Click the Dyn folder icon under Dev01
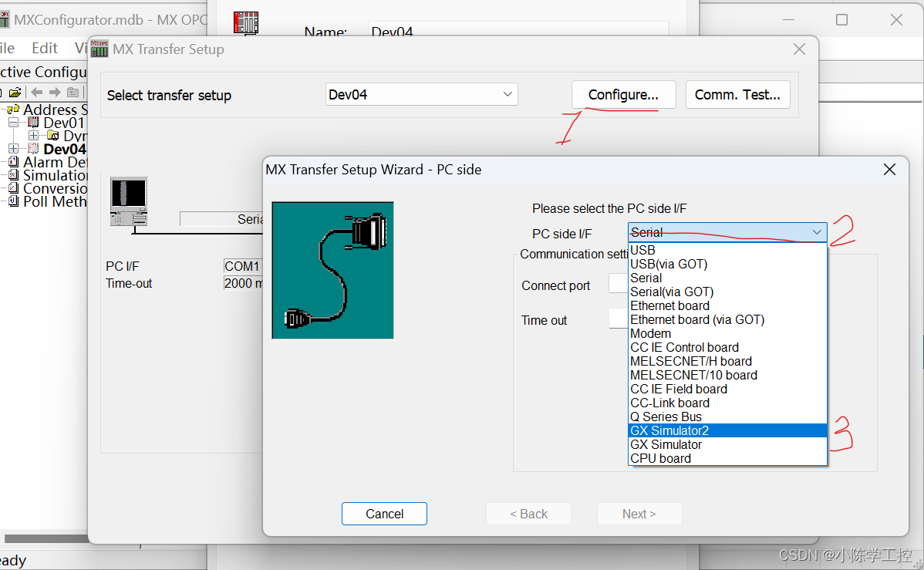 coord(52,136)
